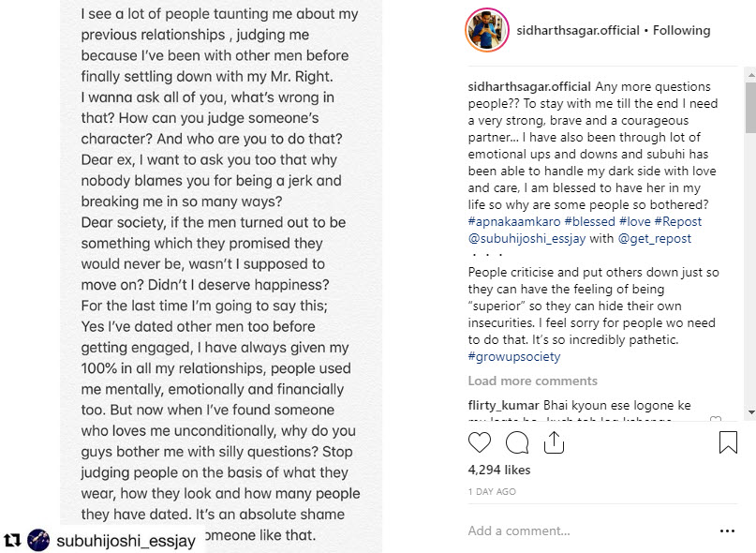Open the @subuhijoshi_essjay mention in caption

[x=526, y=239]
